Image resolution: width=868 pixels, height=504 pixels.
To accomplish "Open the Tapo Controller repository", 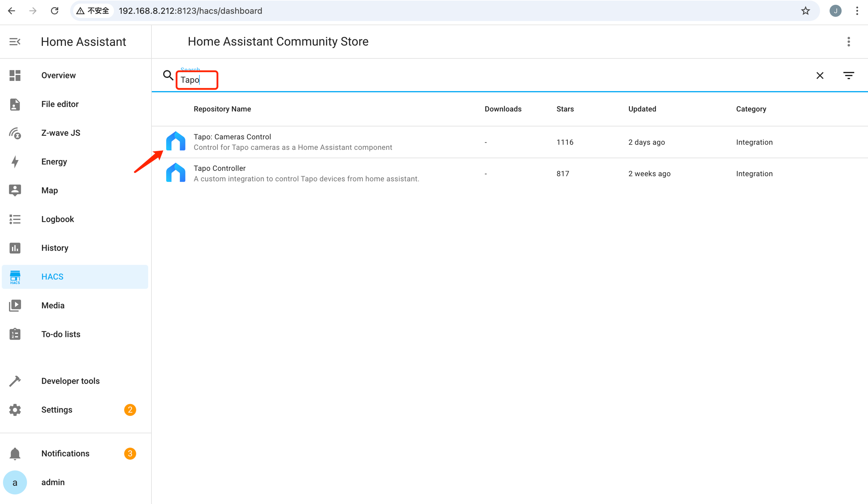I will click(219, 168).
